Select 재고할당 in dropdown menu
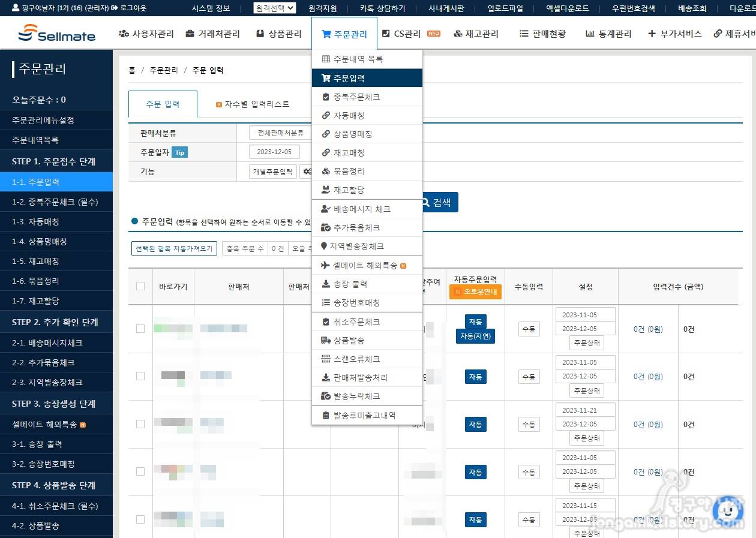The image size is (756, 538). (367, 190)
